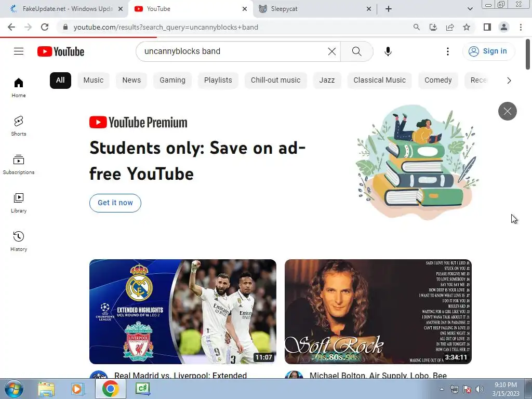The height and width of the screenshot is (399, 532).
Task: Open the Soft Rock video thumbnail
Action: tap(378, 312)
